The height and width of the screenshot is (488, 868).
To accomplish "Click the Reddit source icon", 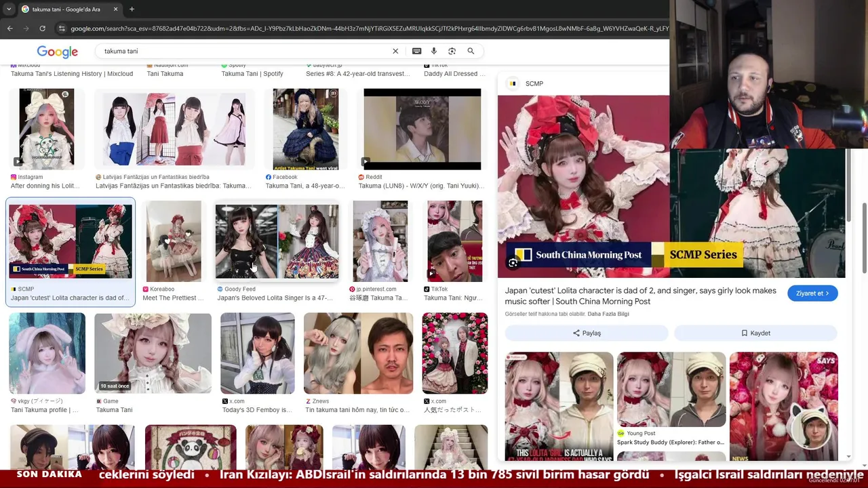I will [361, 177].
